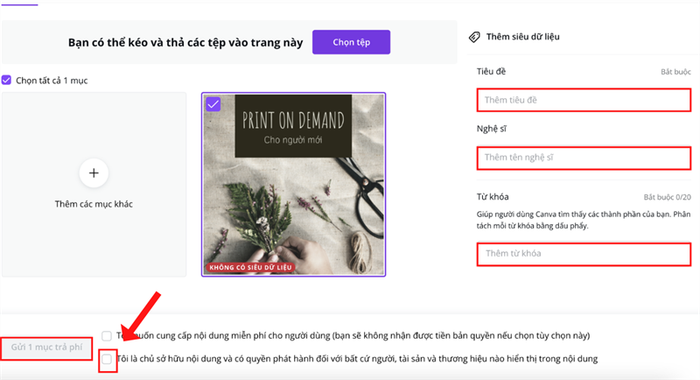Viewport: 700px width, 380px height.
Task: Focus the Thêm từ khóa keywords field
Action: tap(584, 254)
